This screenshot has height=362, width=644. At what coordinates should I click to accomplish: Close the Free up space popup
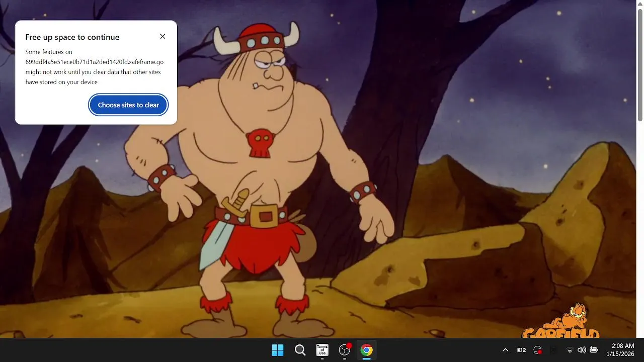coord(163,37)
